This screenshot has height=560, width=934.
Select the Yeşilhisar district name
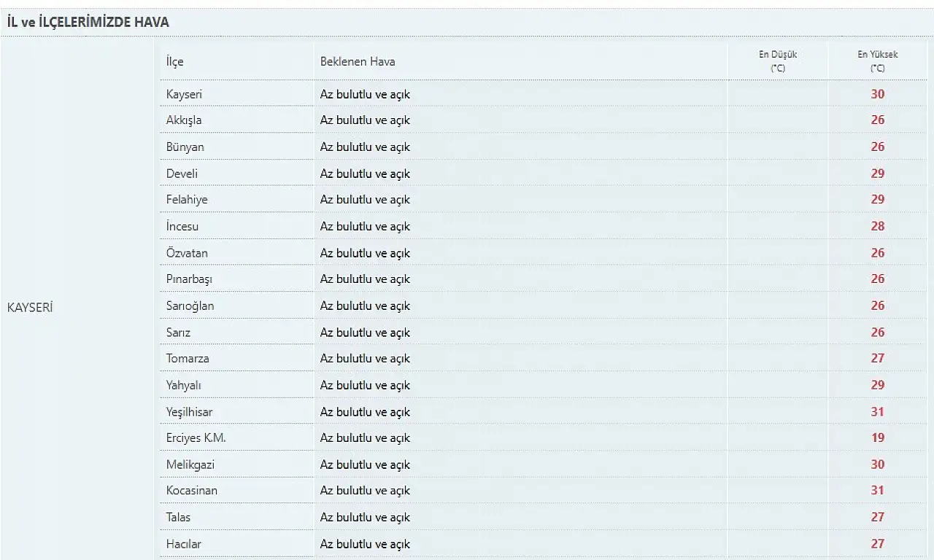coord(189,412)
